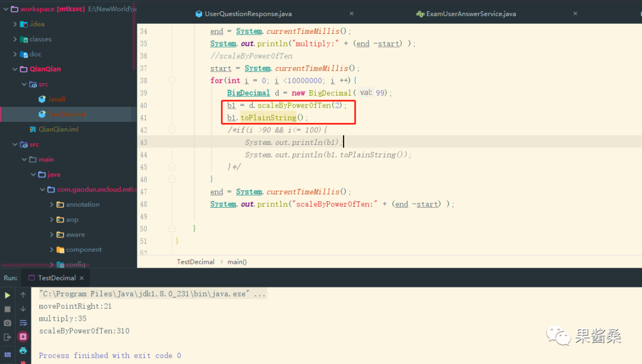Click the QianQian.iml file icon

(x=33, y=129)
